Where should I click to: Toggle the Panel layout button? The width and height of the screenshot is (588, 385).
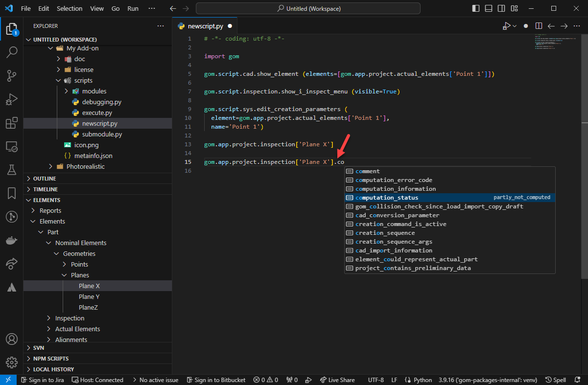(489, 8)
